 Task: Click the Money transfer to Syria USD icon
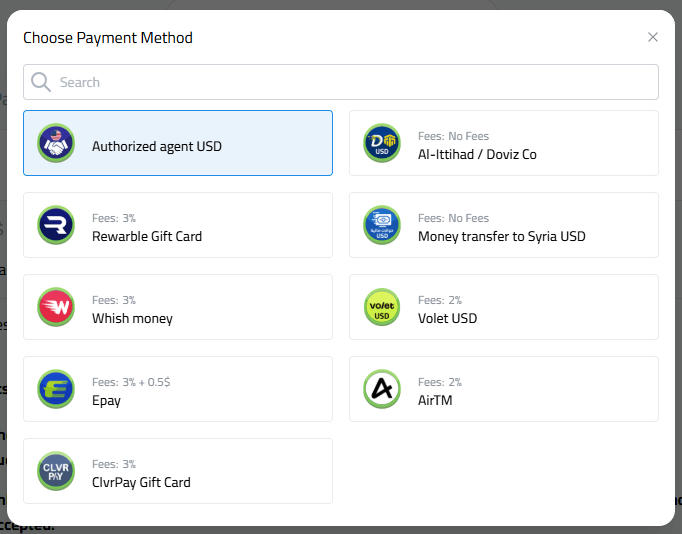pos(382,225)
